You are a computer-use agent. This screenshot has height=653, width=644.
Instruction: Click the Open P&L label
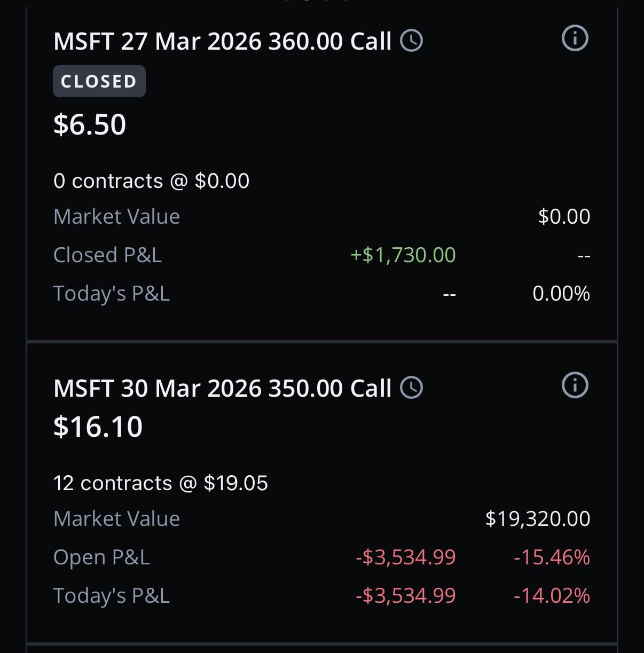pos(101,557)
